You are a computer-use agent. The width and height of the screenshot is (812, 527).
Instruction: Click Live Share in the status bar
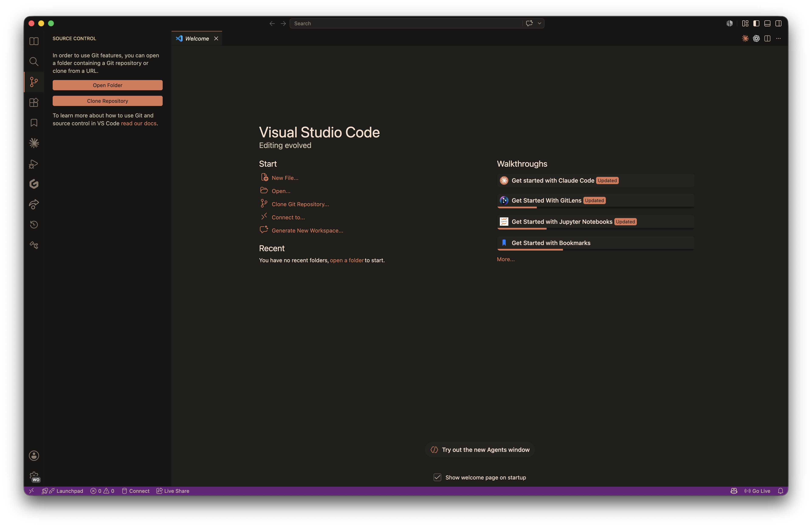(173, 491)
